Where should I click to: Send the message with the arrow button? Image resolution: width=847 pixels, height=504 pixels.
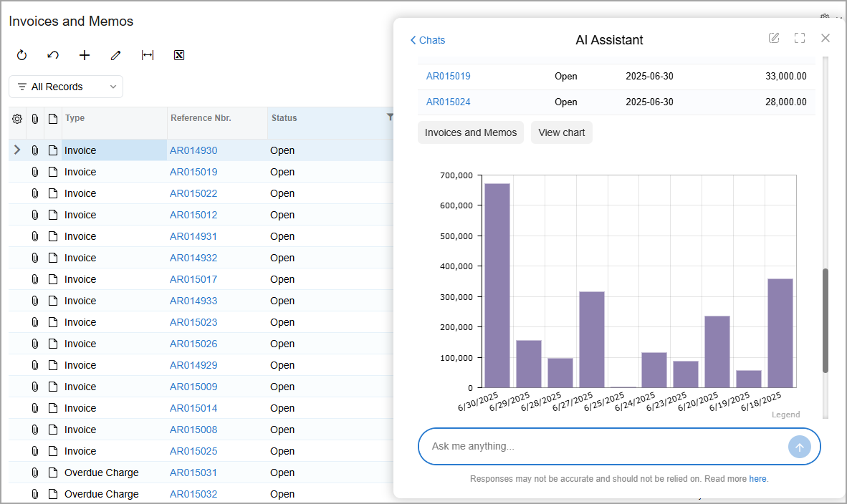click(x=800, y=447)
